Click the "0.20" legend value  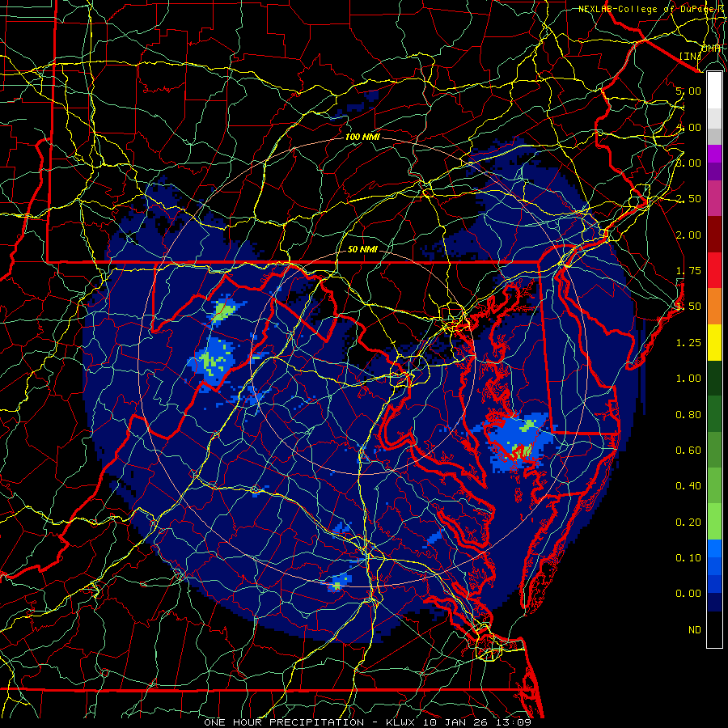coord(688,523)
